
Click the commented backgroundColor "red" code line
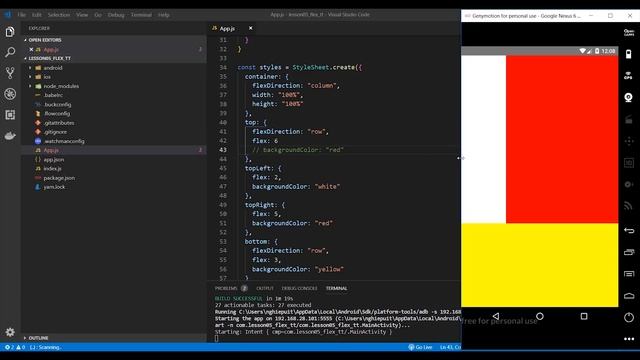[x=298, y=150]
